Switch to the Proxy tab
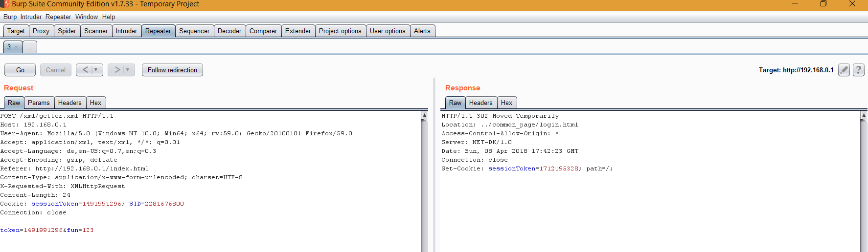The width and height of the screenshot is (868, 252). pos(41,31)
